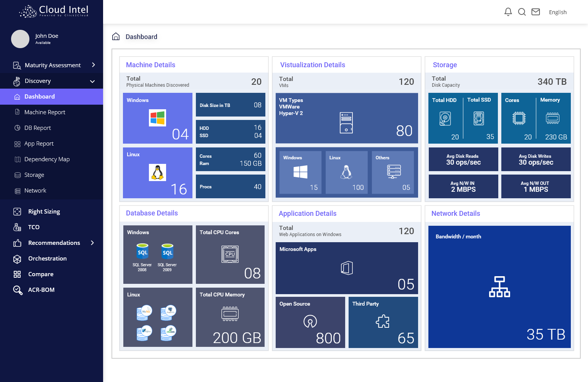Screen dimensions: 588x382
Task: Click the Database Details heading
Action: (x=152, y=213)
